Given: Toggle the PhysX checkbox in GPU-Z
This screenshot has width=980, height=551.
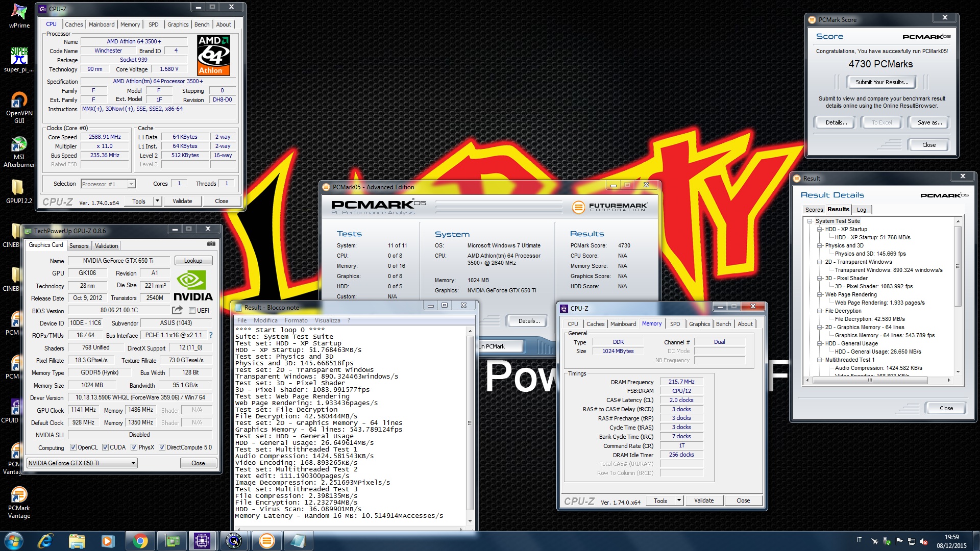Looking at the screenshot, I should pos(134,447).
